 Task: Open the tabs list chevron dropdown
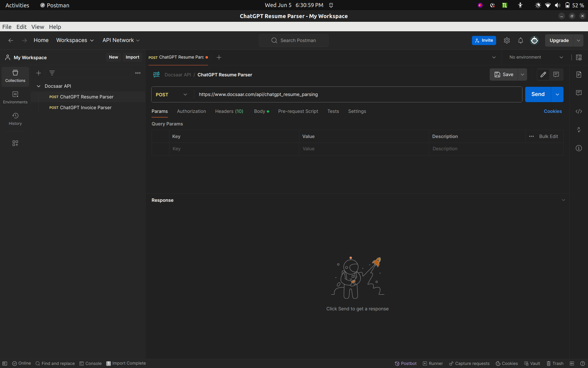pyautogui.click(x=494, y=57)
